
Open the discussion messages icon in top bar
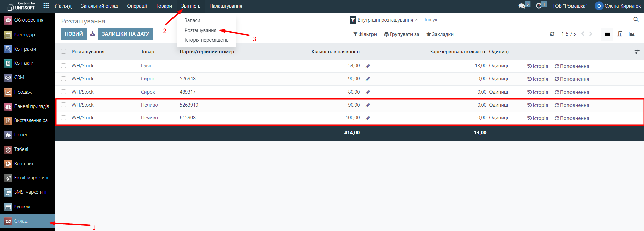click(x=522, y=6)
